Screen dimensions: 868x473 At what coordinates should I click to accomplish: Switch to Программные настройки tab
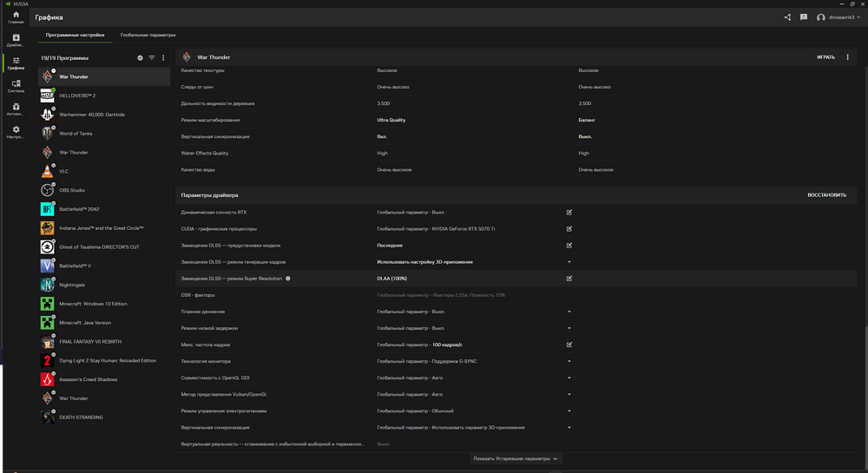pyautogui.click(x=75, y=35)
